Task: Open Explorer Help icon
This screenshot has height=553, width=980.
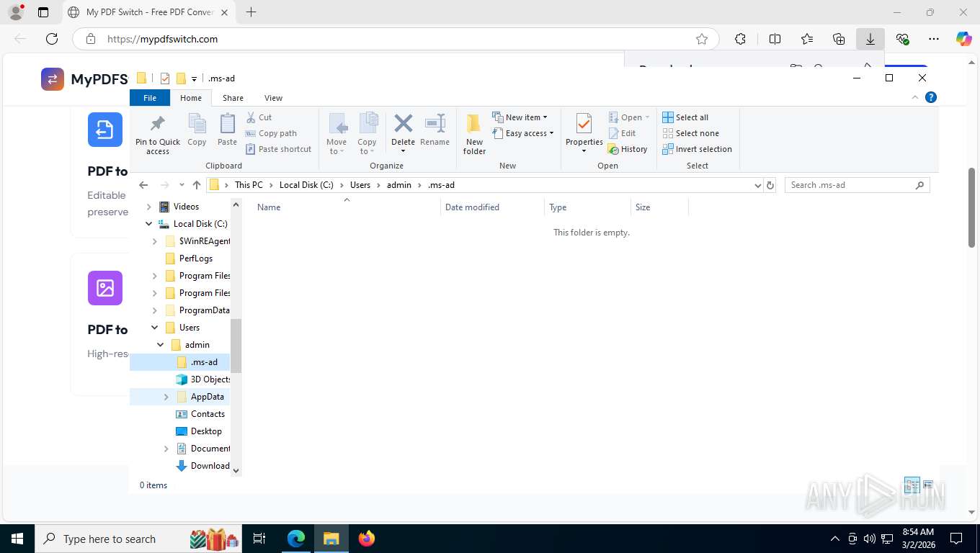Action: [x=931, y=97]
